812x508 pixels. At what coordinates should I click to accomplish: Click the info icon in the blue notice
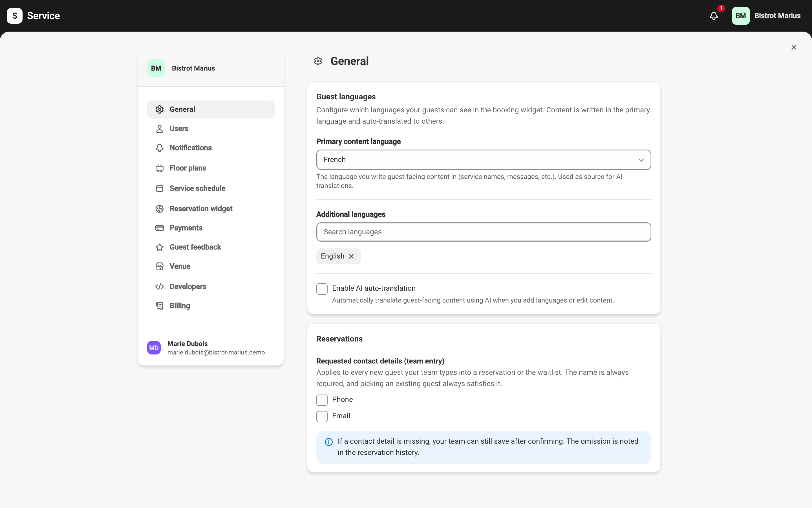(x=328, y=442)
